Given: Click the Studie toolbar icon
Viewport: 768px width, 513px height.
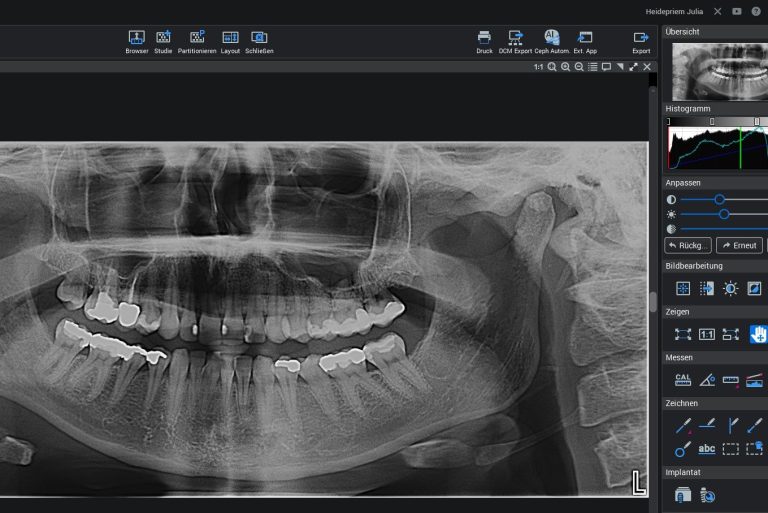Looking at the screenshot, I should click(x=163, y=42).
